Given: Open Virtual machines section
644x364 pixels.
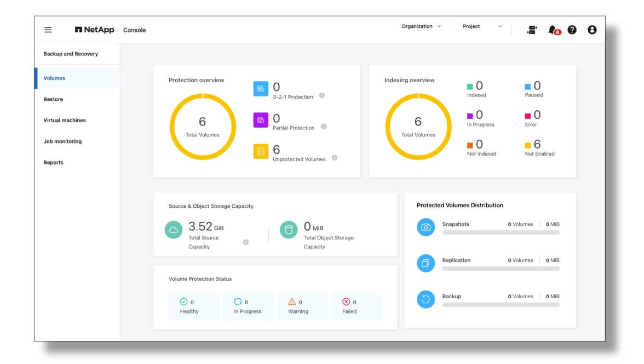Looking at the screenshot, I should tap(65, 120).
